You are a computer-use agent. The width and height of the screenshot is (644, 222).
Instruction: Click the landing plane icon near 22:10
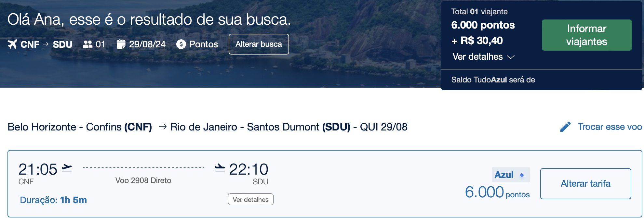(x=220, y=168)
